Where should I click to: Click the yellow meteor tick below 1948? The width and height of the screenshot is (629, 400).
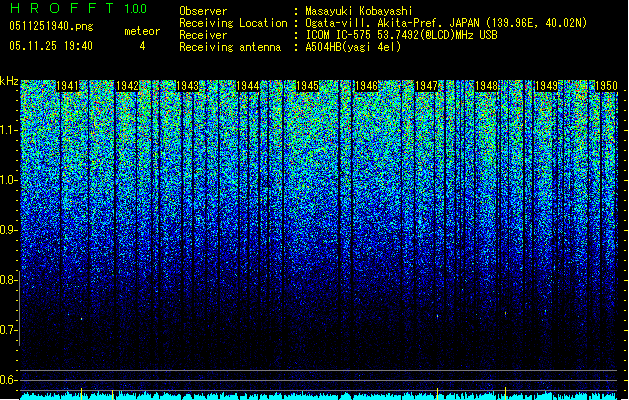tap(505, 394)
